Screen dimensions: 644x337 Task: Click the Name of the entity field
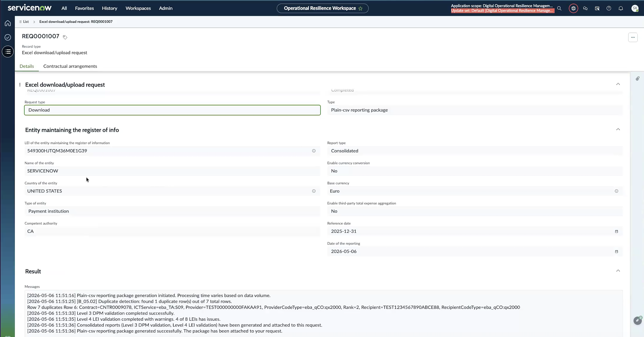point(172,171)
